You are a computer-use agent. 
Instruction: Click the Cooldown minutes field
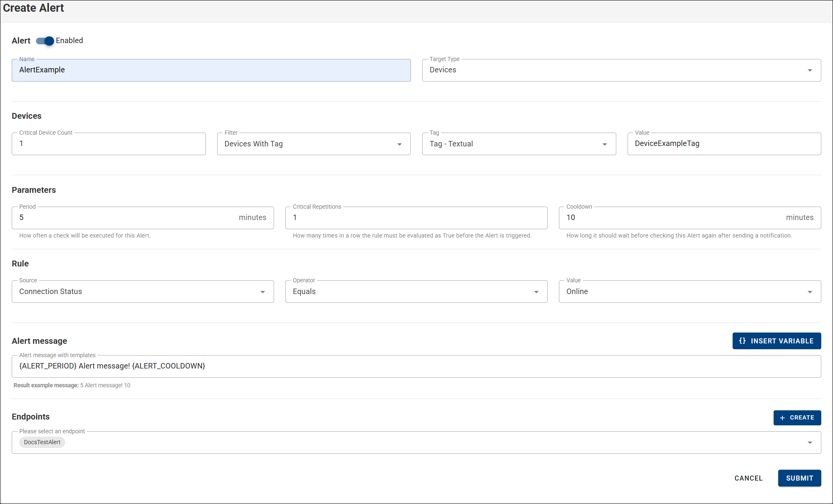pyautogui.click(x=690, y=217)
